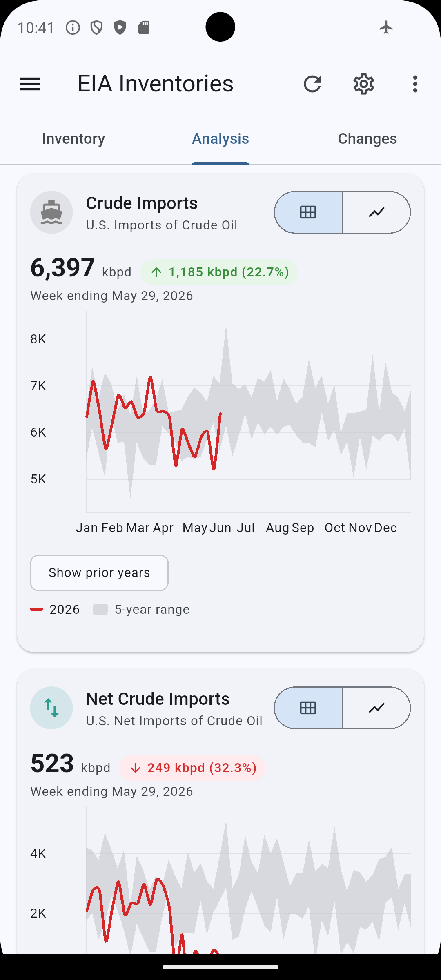Tap the home gesture bar at bottom

pos(220,967)
